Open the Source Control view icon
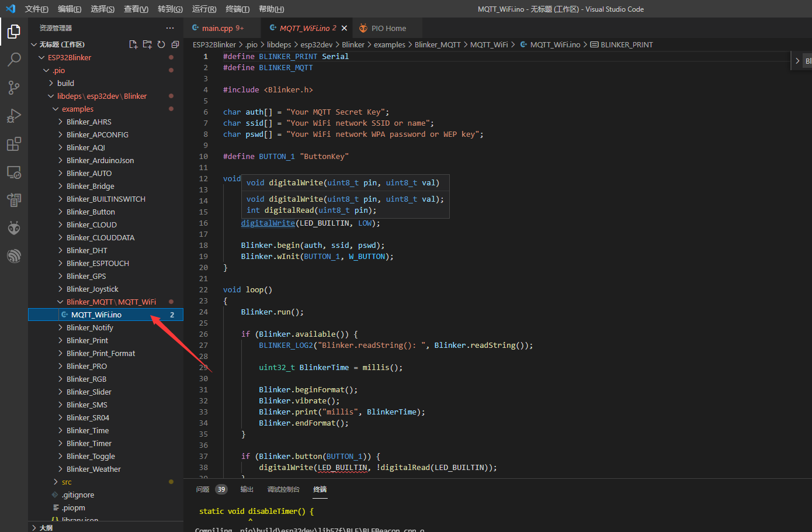812x532 pixels. tap(14, 87)
